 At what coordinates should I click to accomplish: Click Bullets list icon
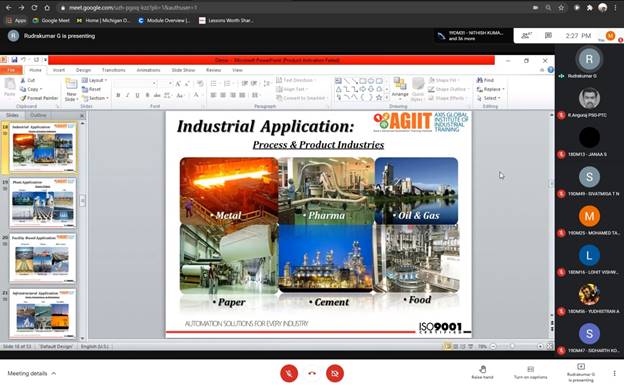pos(214,83)
